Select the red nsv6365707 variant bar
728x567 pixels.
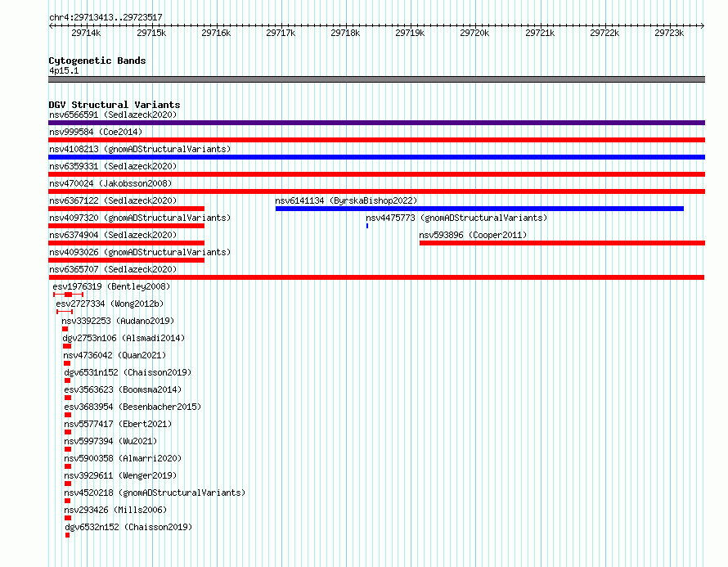tap(376, 277)
